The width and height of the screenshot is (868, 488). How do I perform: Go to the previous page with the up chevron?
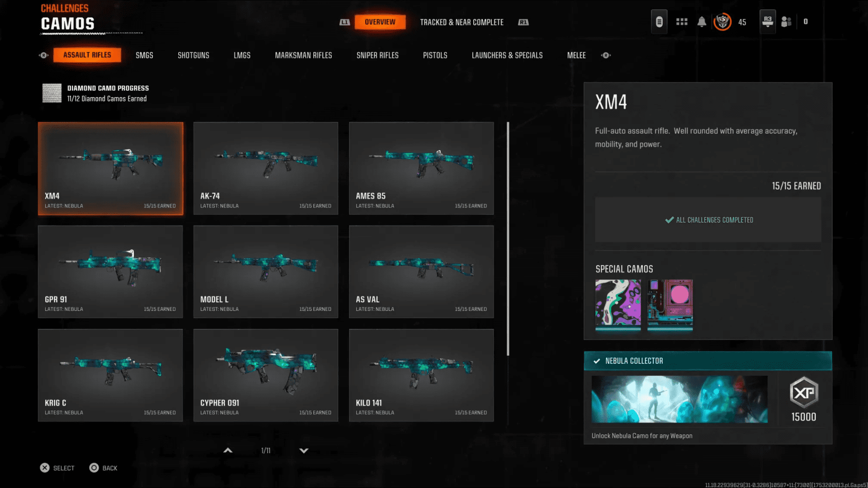tap(228, 450)
